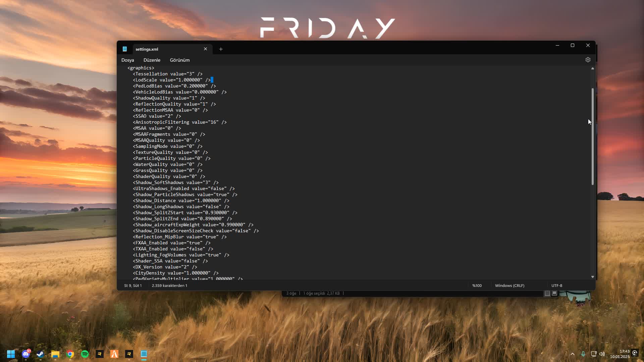Click the MSAAFragments line

click(x=169, y=134)
